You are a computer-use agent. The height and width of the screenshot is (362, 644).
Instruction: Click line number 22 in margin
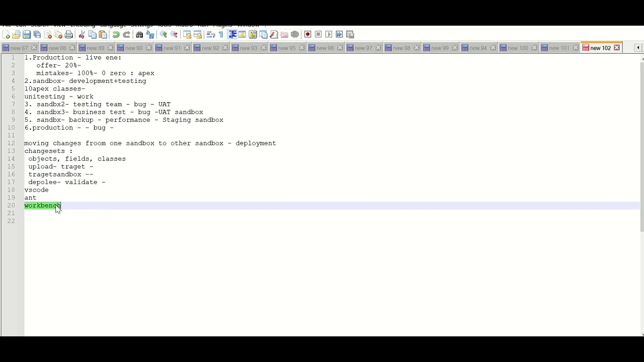11,221
